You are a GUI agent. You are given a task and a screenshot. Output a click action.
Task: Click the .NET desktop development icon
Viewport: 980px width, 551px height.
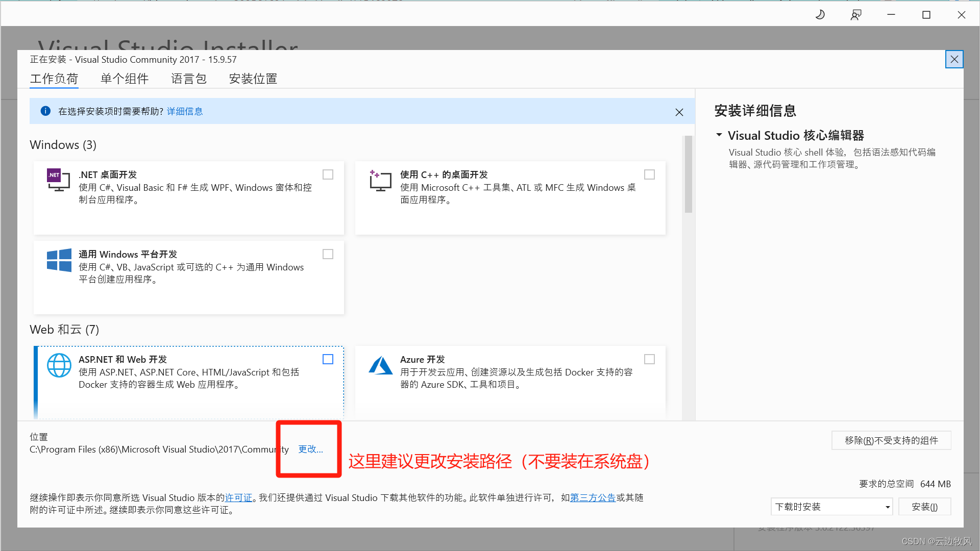click(x=58, y=180)
